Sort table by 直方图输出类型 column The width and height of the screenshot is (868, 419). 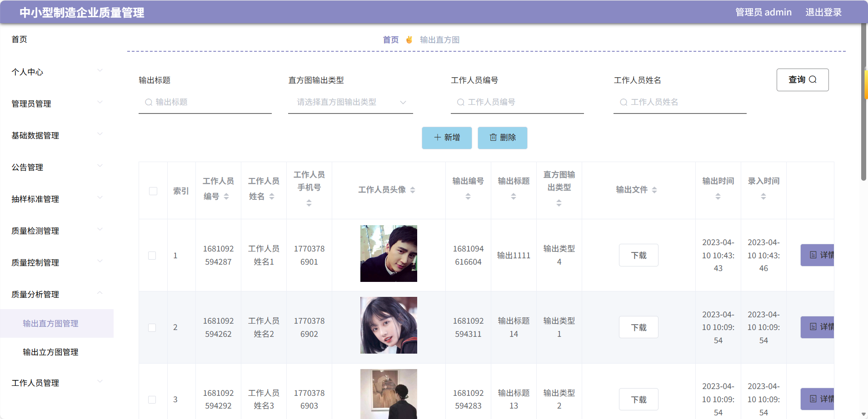pyautogui.click(x=559, y=203)
